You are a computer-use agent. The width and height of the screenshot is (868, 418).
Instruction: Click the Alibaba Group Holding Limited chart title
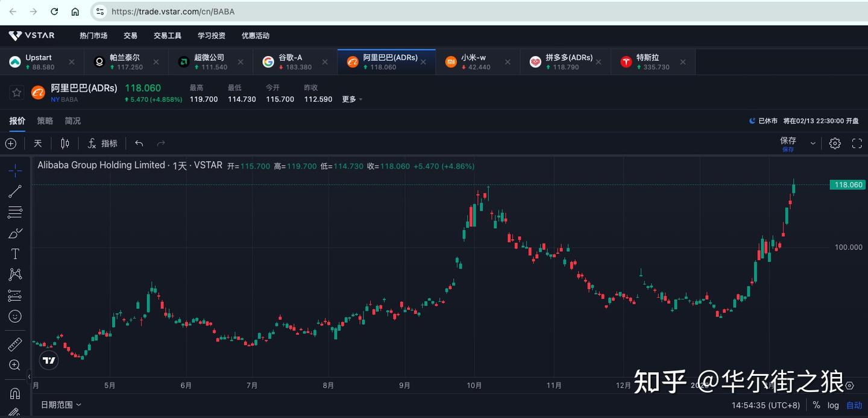[101, 165]
